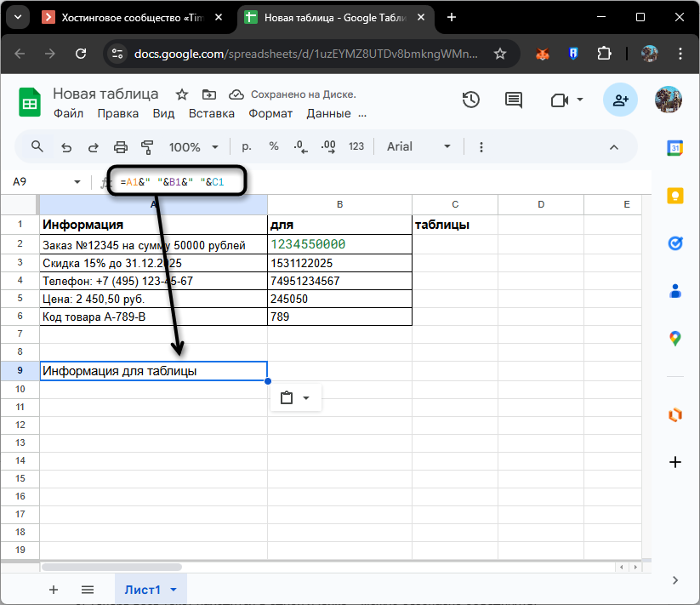The width and height of the screenshot is (700, 605).
Task: Close the Хостинговое сообщество tab
Action: click(x=219, y=17)
